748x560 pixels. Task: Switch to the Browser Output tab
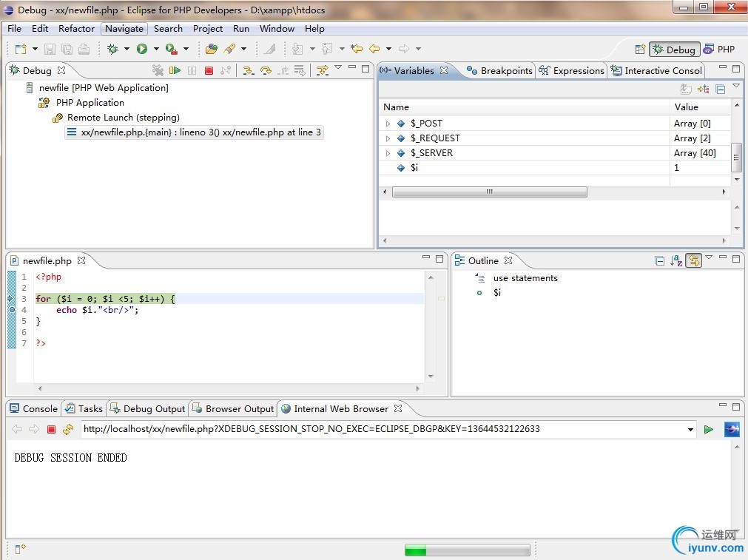tap(233, 409)
